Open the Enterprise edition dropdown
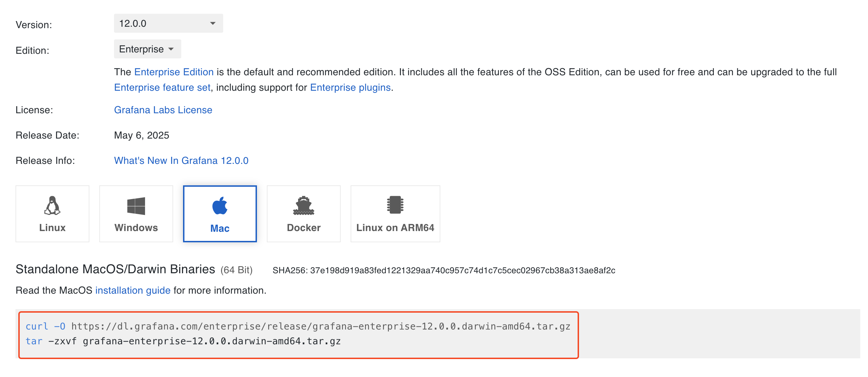The height and width of the screenshot is (377, 868). point(147,49)
